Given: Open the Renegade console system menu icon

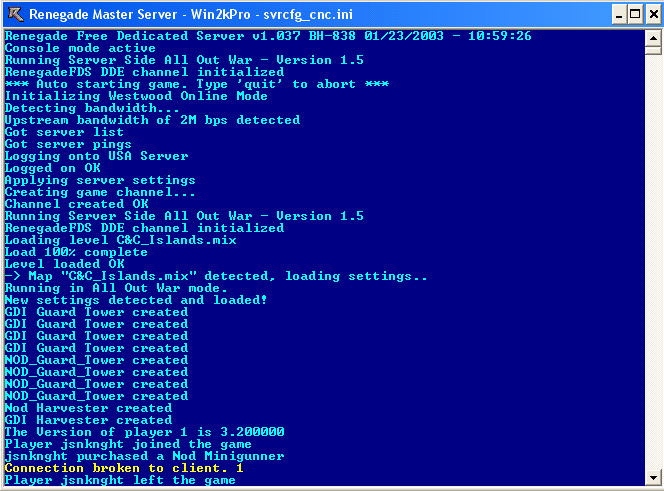Looking at the screenshot, I should tap(14, 15).
